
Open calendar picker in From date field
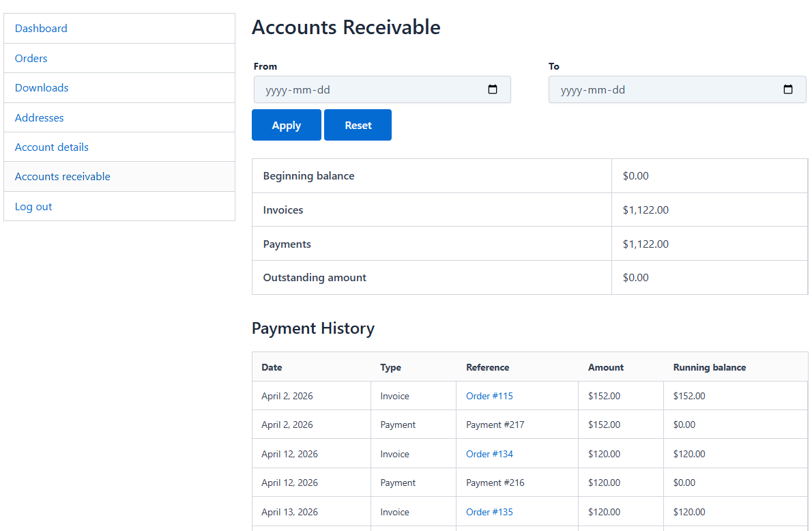493,89
